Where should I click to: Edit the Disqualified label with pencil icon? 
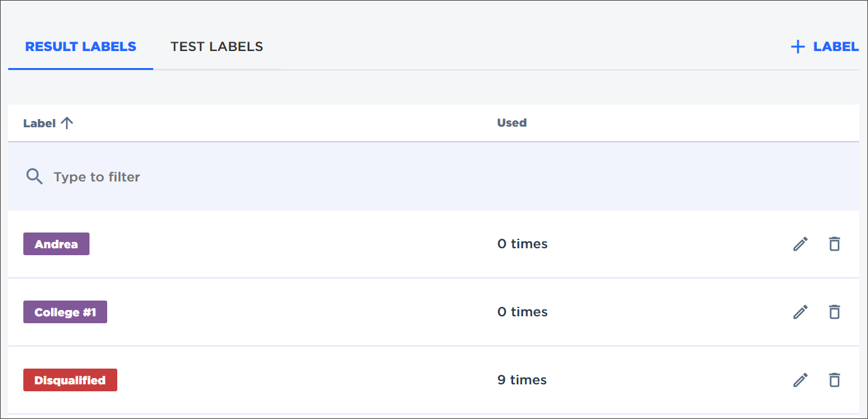click(x=800, y=380)
